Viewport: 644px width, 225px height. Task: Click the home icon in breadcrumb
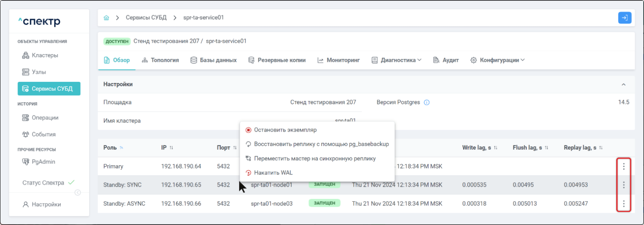click(x=106, y=18)
